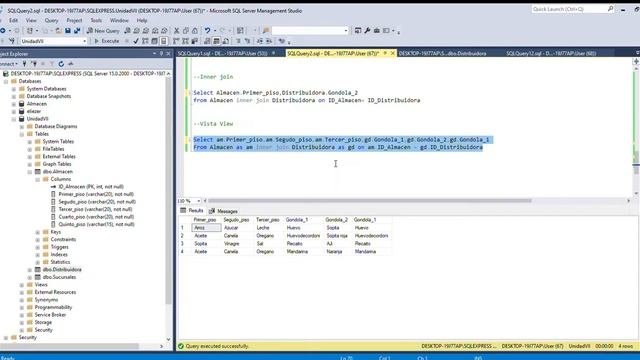Image resolution: width=640 pixels, height=360 pixels.
Task: Expand the Almacen database node
Action: (14, 104)
